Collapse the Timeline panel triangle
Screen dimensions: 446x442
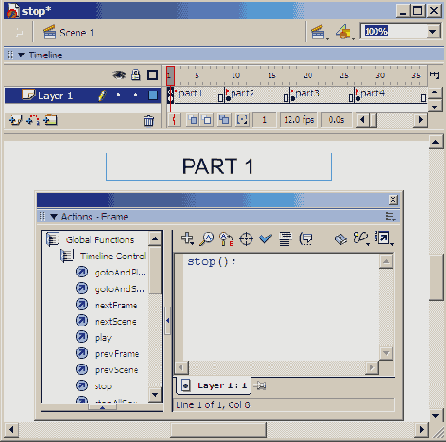tap(21, 55)
